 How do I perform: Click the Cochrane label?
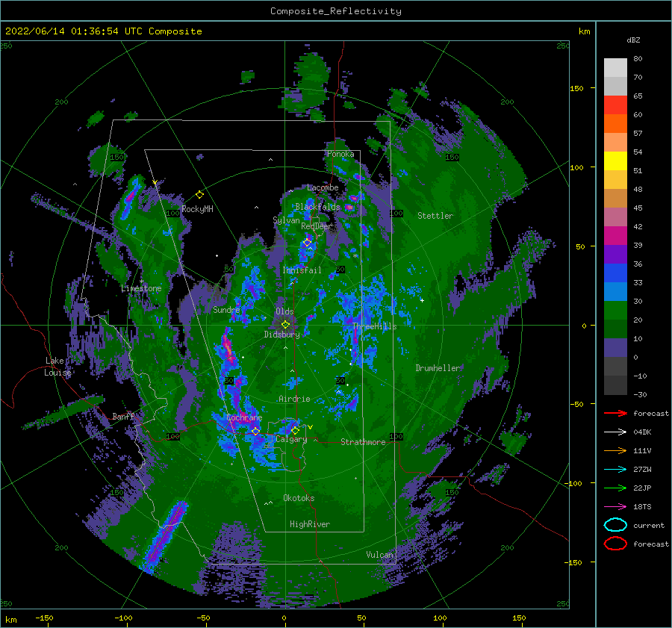pos(244,417)
